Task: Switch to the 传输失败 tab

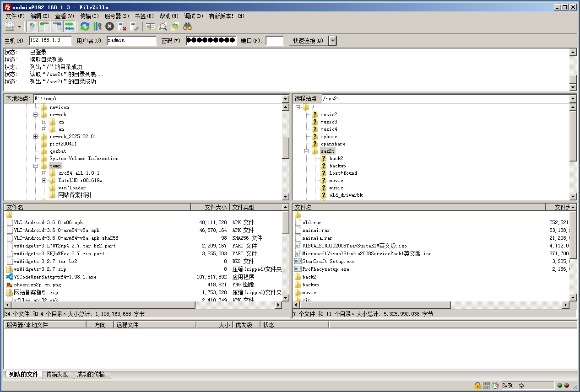Action: 57,374
